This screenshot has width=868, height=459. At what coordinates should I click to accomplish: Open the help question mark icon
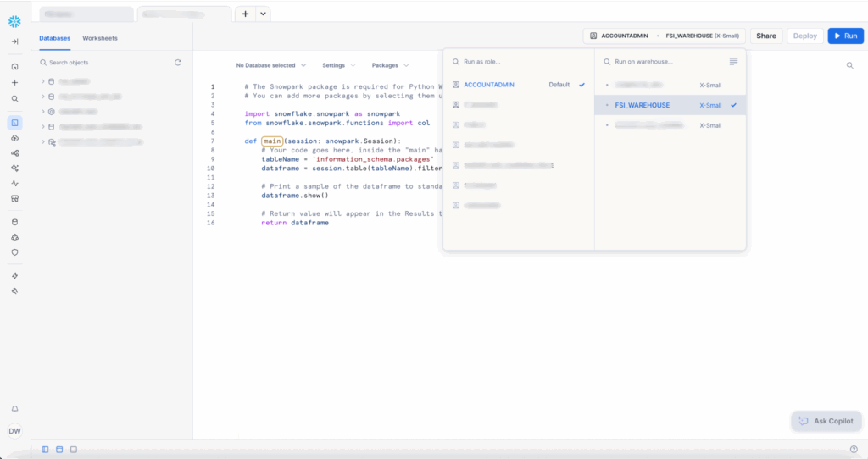[x=854, y=449]
